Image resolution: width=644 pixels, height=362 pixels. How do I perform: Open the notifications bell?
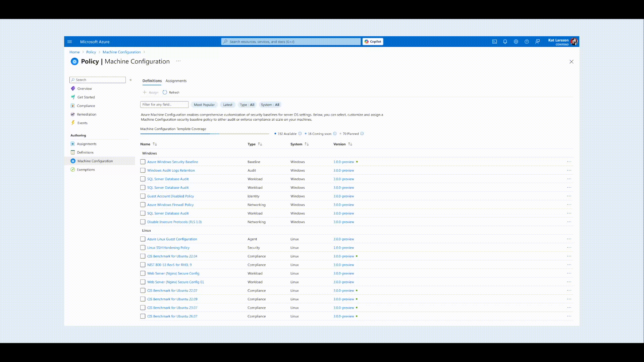(505, 42)
